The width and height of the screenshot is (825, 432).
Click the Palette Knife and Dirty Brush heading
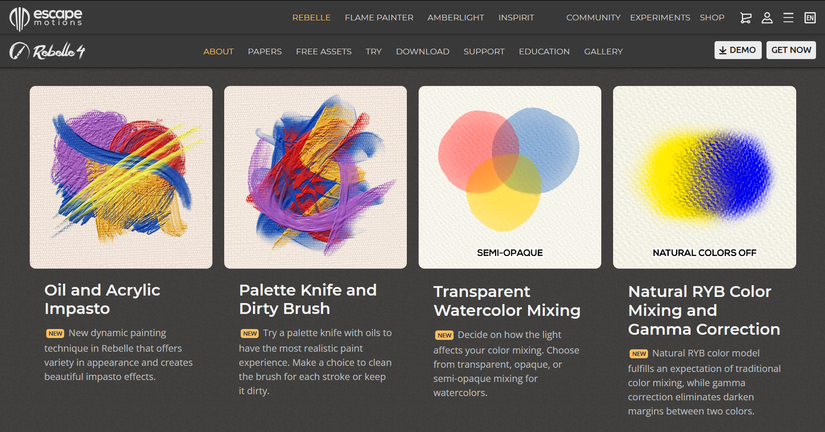pyautogui.click(x=308, y=299)
